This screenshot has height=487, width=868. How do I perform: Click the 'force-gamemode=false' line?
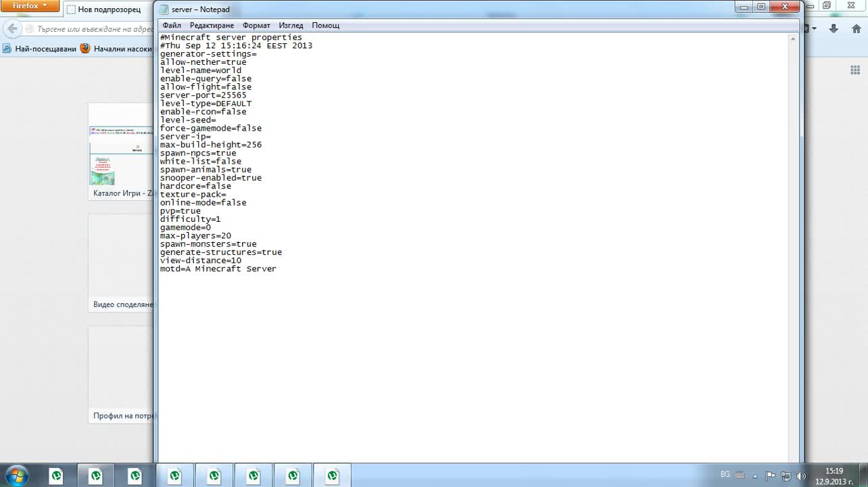point(211,129)
